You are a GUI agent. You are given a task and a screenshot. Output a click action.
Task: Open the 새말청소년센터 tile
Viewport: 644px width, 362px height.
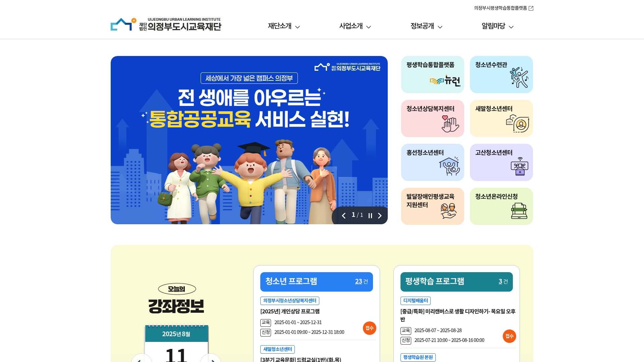tap(501, 118)
